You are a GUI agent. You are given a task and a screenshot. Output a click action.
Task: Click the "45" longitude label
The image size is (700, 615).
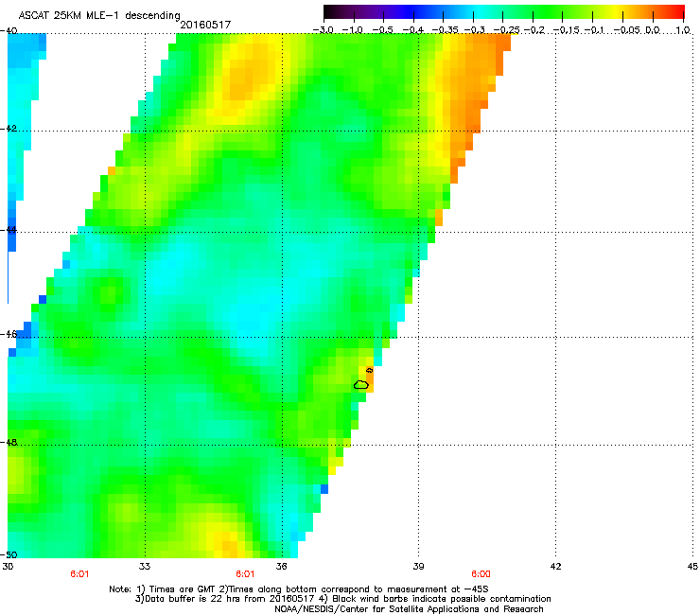click(692, 567)
